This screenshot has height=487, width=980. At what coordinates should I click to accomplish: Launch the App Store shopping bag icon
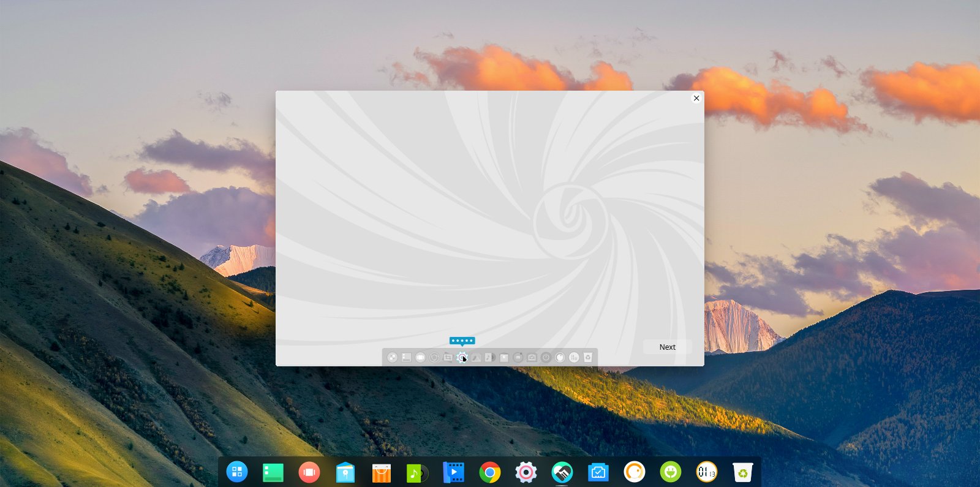[x=382, y=472]
